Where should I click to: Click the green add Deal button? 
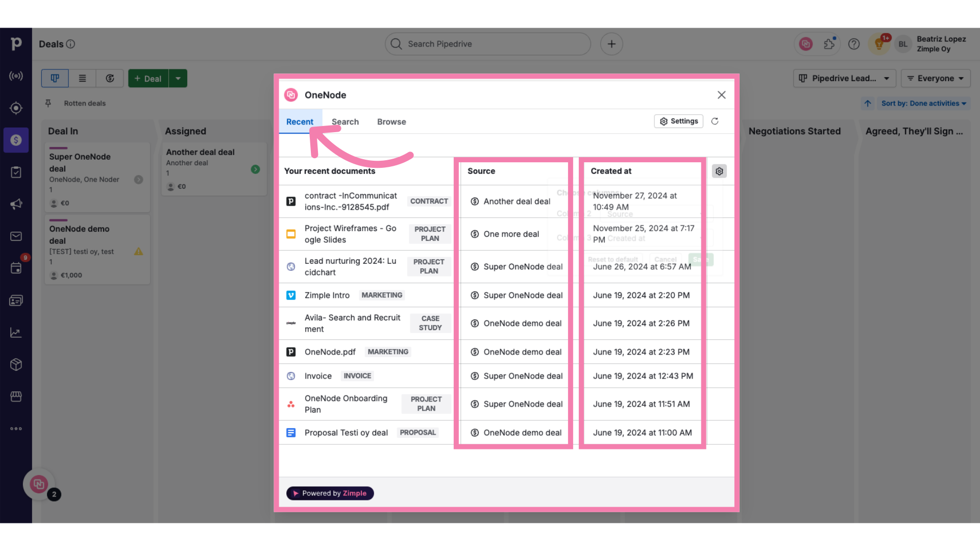pyautogui.click(x=148, y=78)
